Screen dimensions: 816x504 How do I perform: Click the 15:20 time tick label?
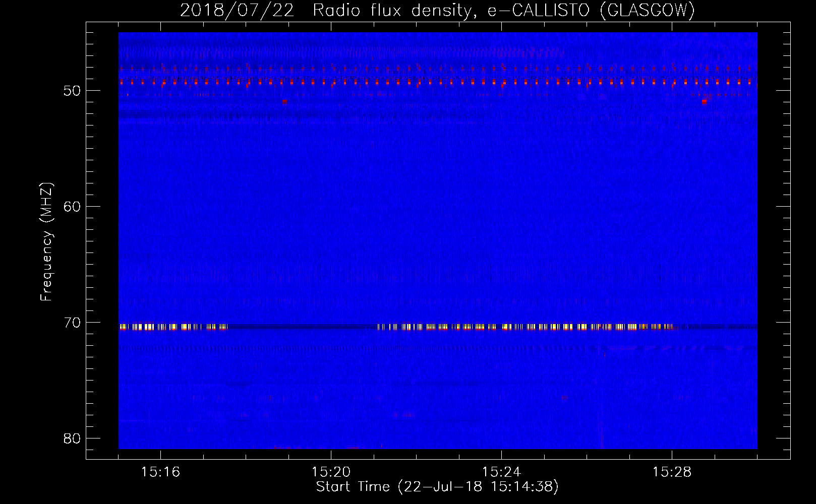click(331, 472)
